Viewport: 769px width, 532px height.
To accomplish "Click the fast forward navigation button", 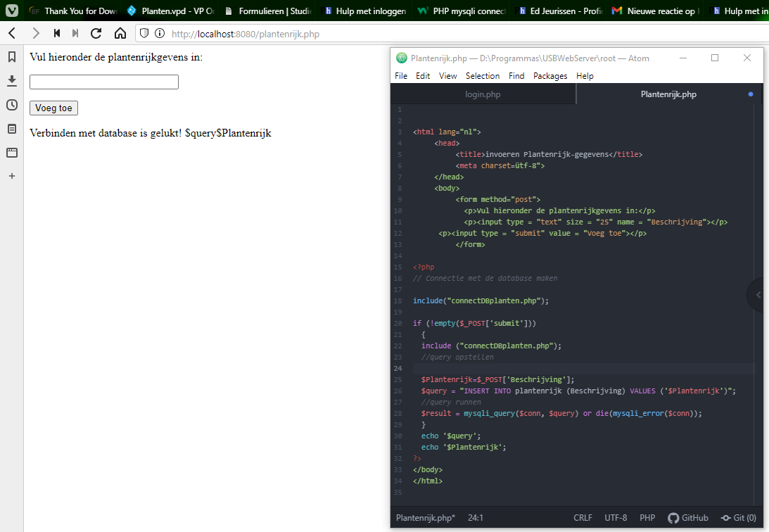I will [75, 33].
